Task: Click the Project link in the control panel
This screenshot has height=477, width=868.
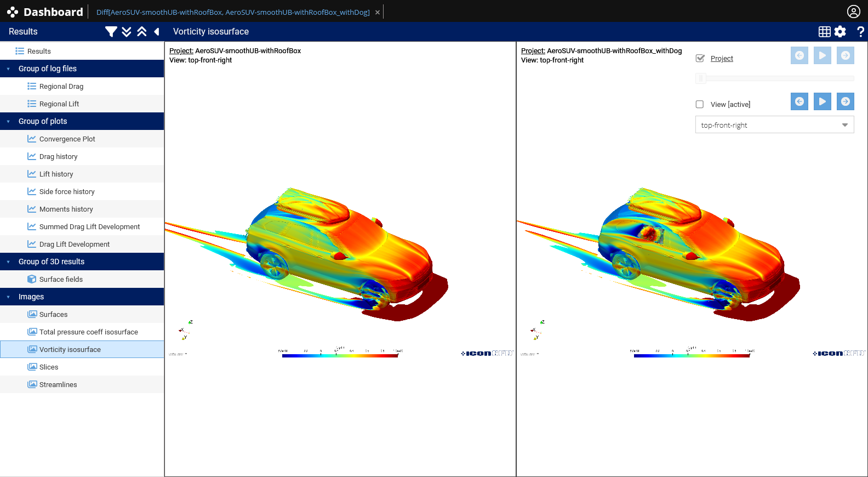Action: pyautogui.click(x=722, y=59)
